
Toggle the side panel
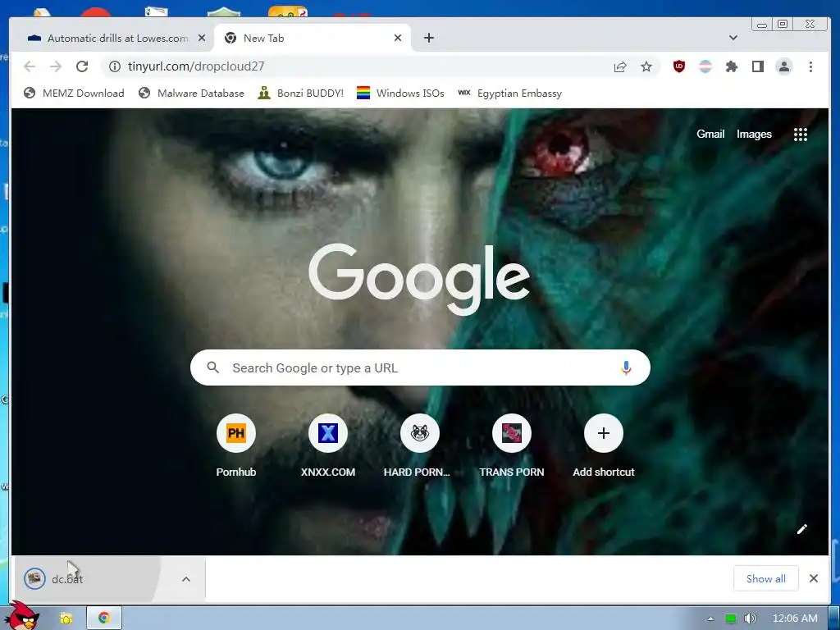pyautogui.click(x=757, y=66)
